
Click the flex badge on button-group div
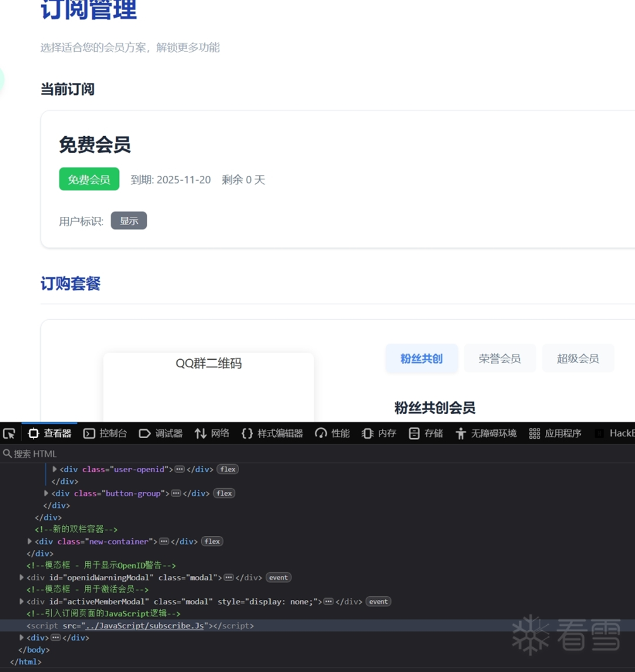tap(225, 493)
